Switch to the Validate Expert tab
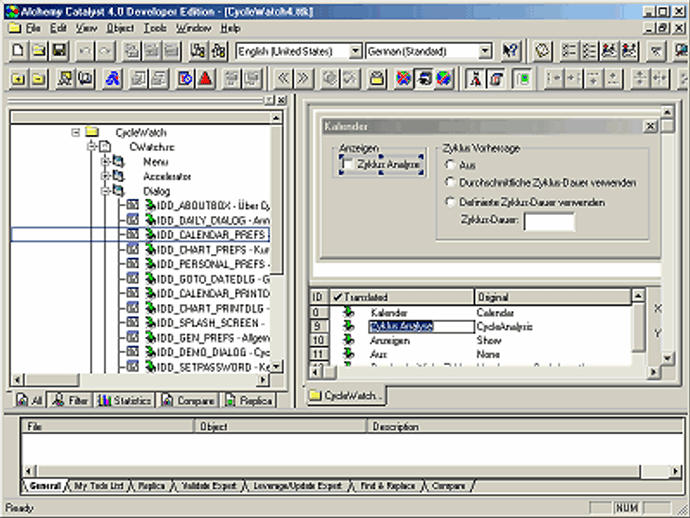Viewport: 690px width, 518px height. point(209,486)
